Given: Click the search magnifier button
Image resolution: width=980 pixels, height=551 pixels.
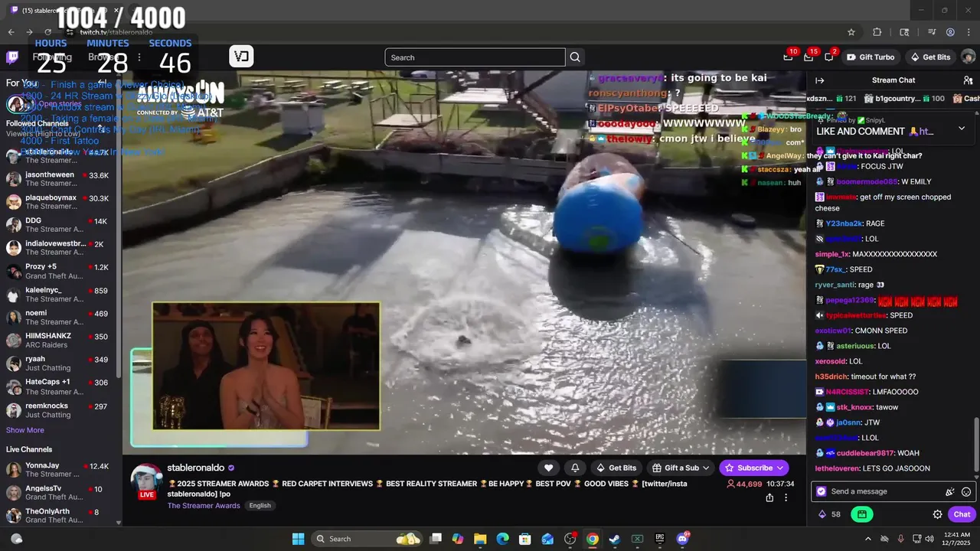Looking at the screenshot, I should coord(575,57).
